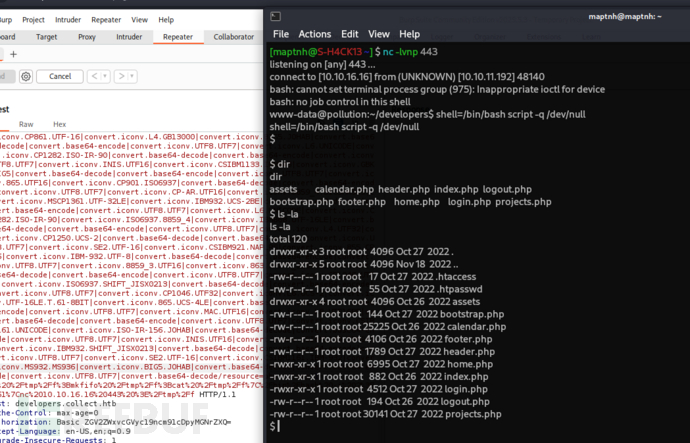The width and height of the screenshot is (690, 443).
Task: Open the terminal Help menu
Action: click(x=409, y=34)
